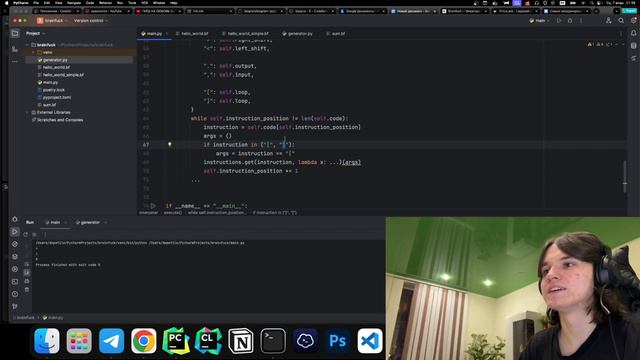This screenshot has height=360, width=640.
Task: Click the Debug bug icon in toolbar
Action: pyautogui.click(x=570, y=20)
